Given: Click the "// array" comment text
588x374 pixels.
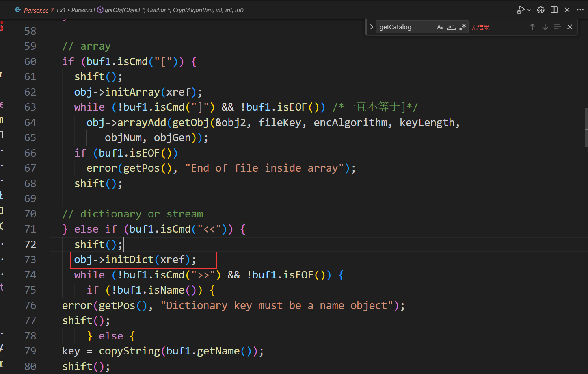Looking at the screenshot, I should 86,46.
